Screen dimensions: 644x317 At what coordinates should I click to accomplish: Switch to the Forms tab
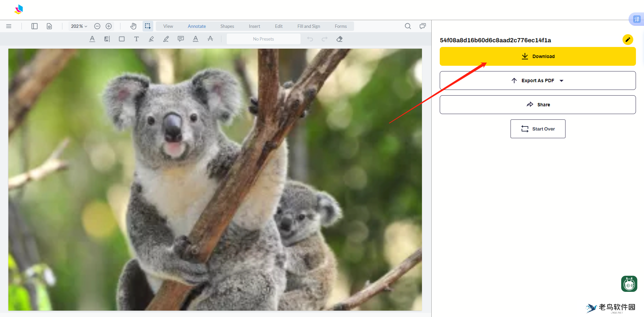click(340, 26)
